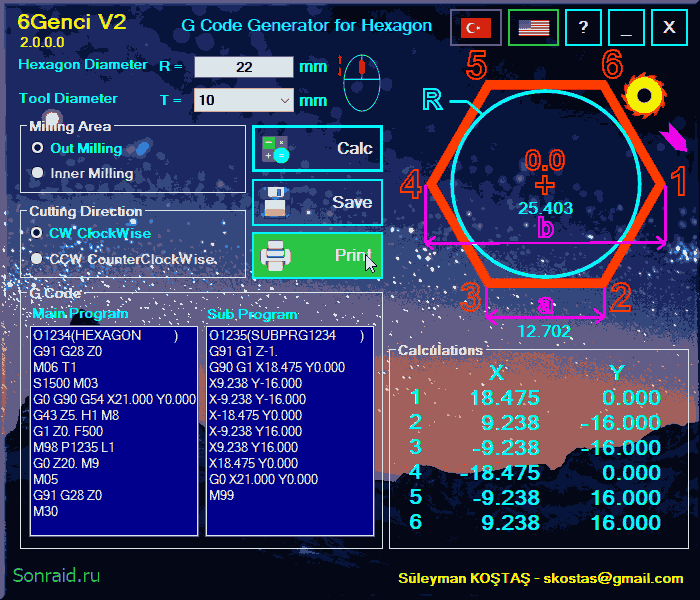Select Out Milling radio button
This screenshot has width=700, height=600.
click(x=38, y=148)
